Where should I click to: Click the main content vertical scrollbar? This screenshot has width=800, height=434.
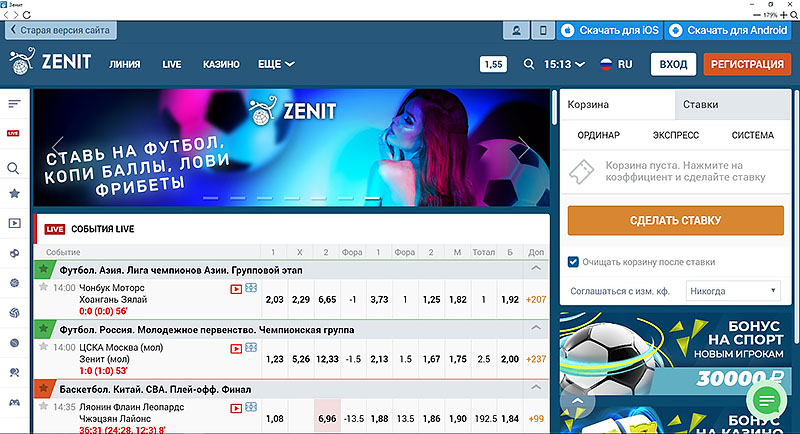pos(554,107)
